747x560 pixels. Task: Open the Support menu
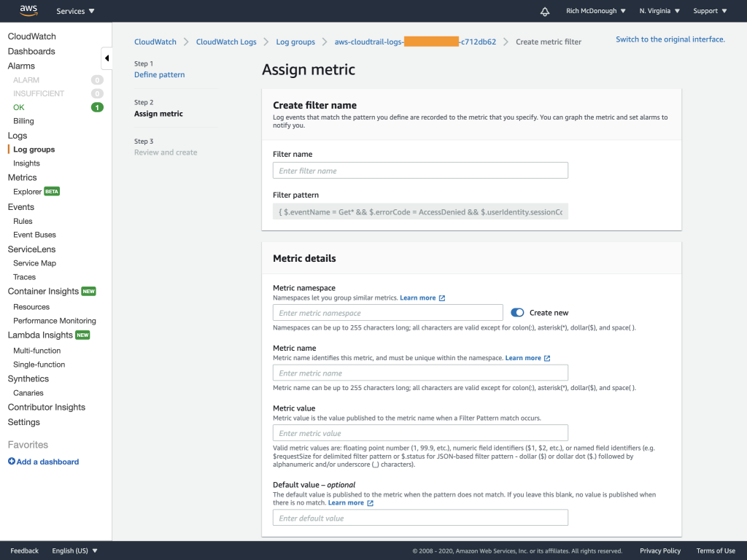[708, 10]
